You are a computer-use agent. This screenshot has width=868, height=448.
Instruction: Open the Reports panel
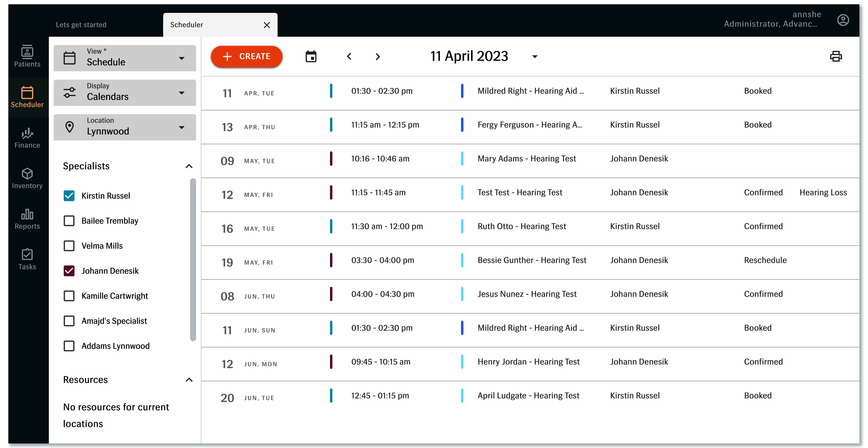tap(27, 218)
